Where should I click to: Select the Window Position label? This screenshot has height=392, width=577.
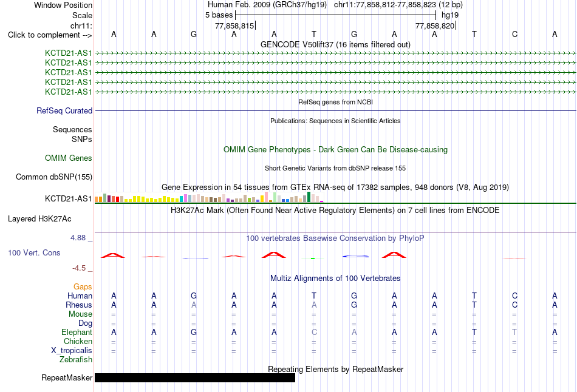63,5
